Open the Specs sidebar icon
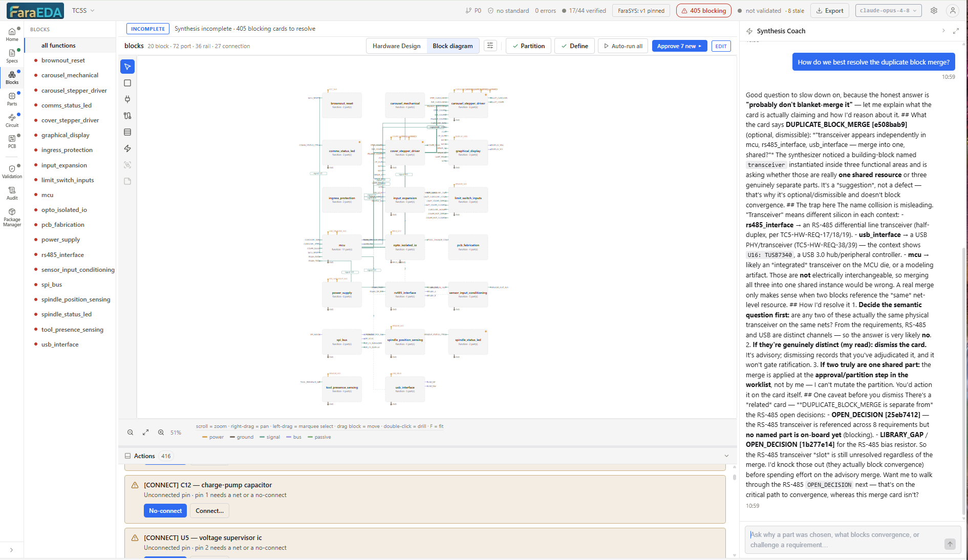This screenshot has height=560, width=968. pos(12,56)
